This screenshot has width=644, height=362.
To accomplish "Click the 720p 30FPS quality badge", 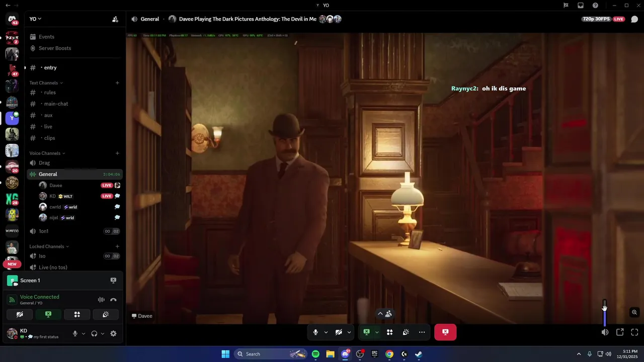I will [x=596, y=19].
